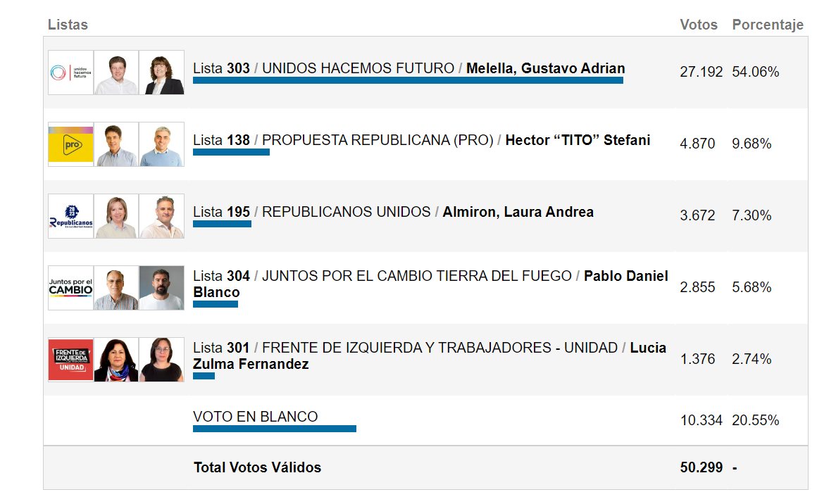836x504 pixels.
Task: Select the first candidate photo of Lista 138
Action: coord(116,144)
